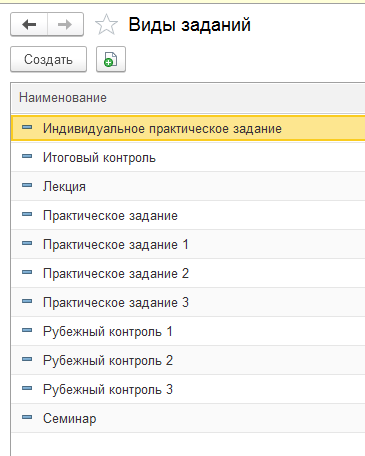Click the copy-item icon with green plus
Screen dimensions: 365x456
[111, 59]
